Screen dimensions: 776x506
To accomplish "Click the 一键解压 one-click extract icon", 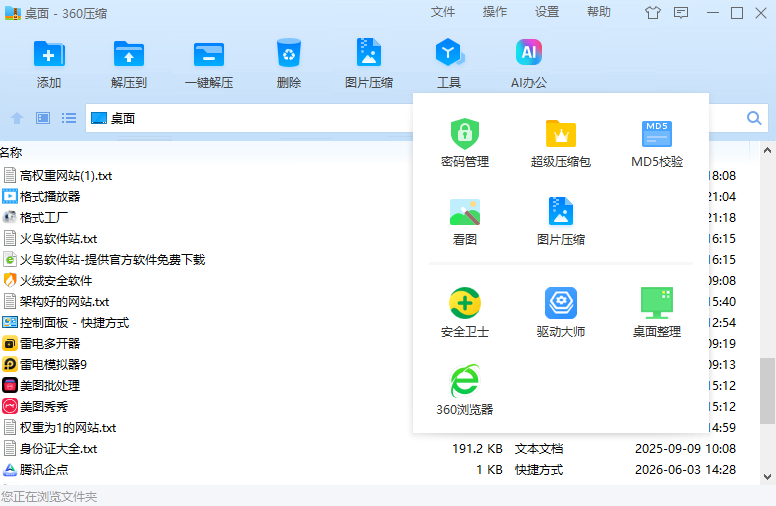I will point(209,54).
